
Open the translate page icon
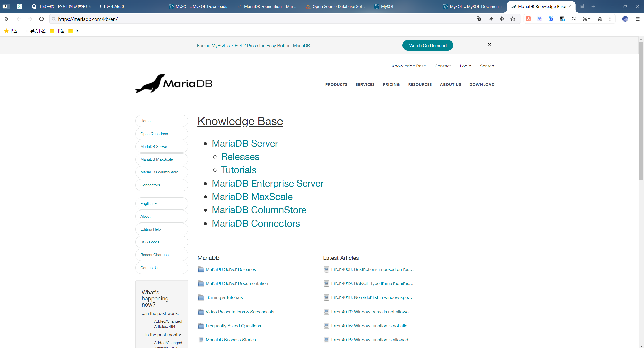(x=479, y=19)
